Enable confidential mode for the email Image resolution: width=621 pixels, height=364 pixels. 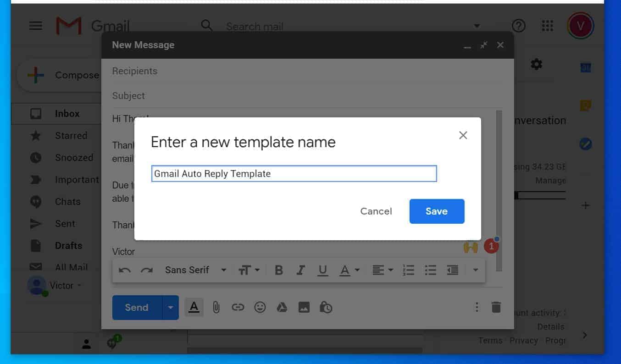coord(326,307)
